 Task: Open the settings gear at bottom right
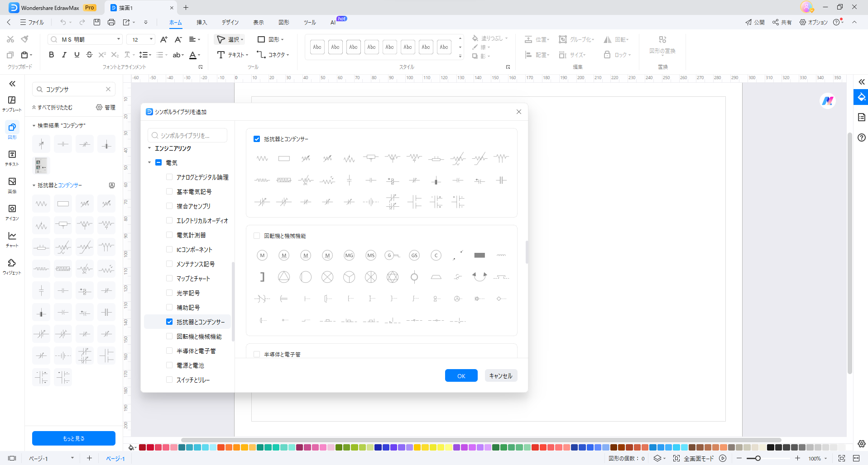[862, 444]
